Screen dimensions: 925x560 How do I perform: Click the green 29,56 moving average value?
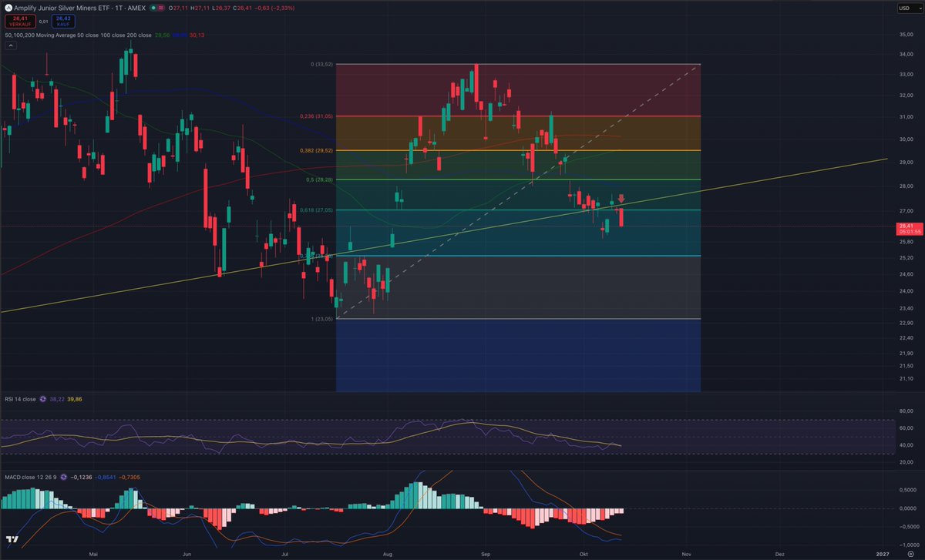click(x=162, y=35)
